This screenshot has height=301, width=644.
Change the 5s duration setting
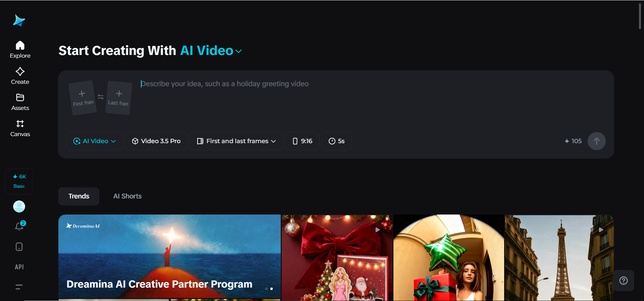[337, 141]
